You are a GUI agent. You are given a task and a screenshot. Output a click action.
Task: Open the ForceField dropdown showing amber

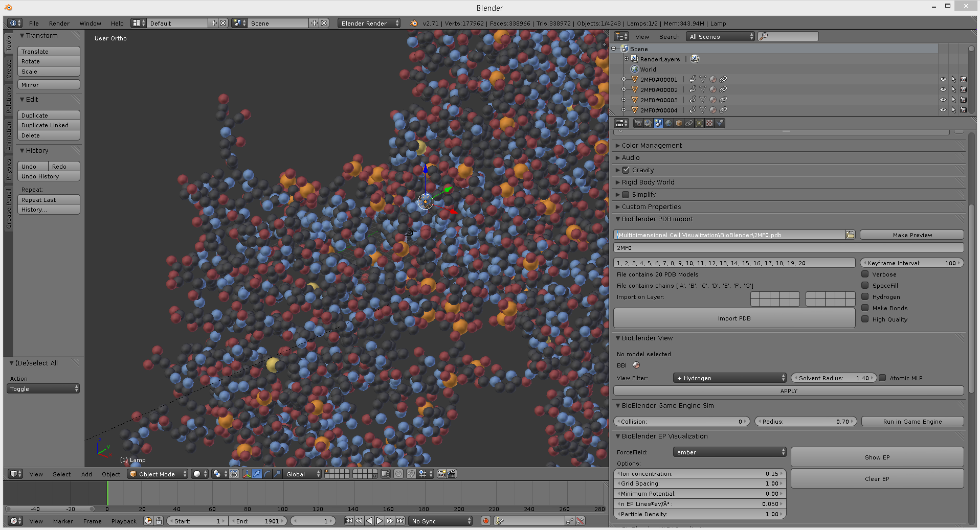[x=729, y=452]
